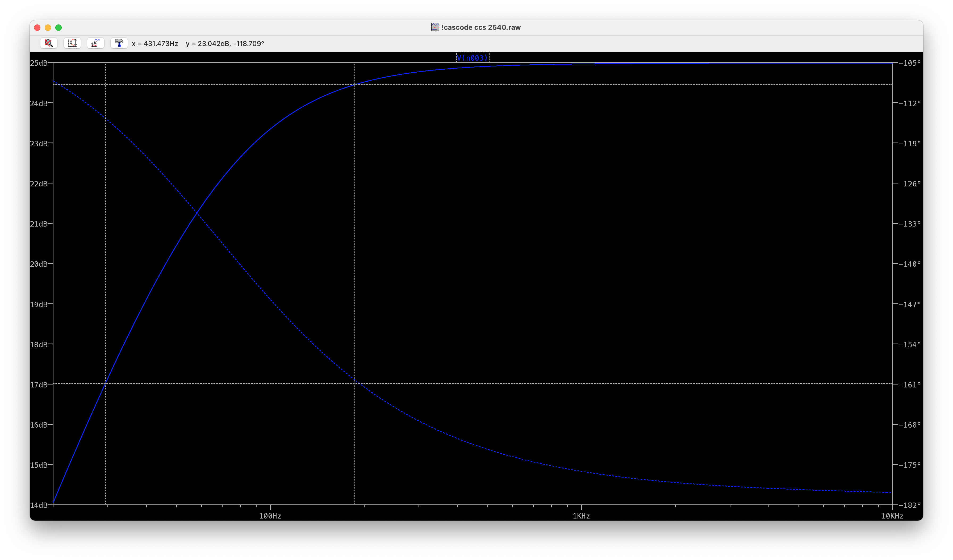
Task: Click the 10KHz label at axis end
Action: point(892,516)
